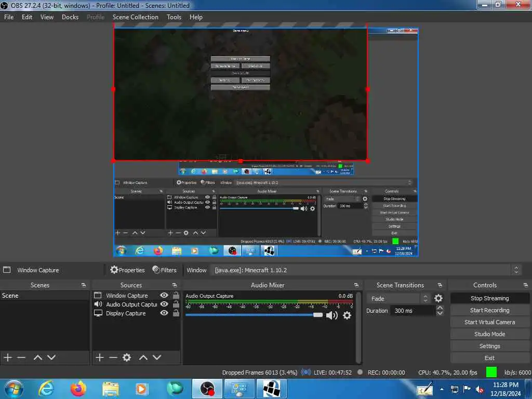Select the Display Capture source row

137,313
